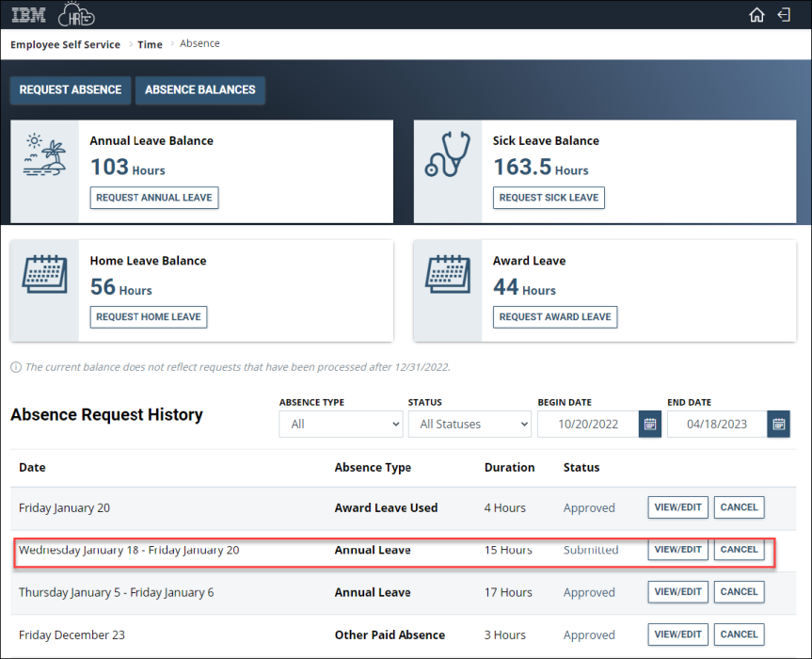Navigate to Employee Self Service breadcrumb
812x659 pixels.
point(65,43)
